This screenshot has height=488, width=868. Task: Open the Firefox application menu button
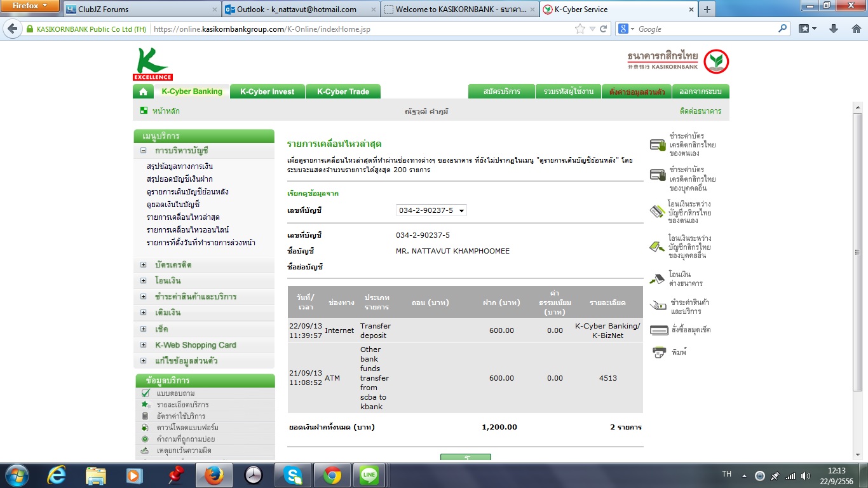click(x=31, y=6)
